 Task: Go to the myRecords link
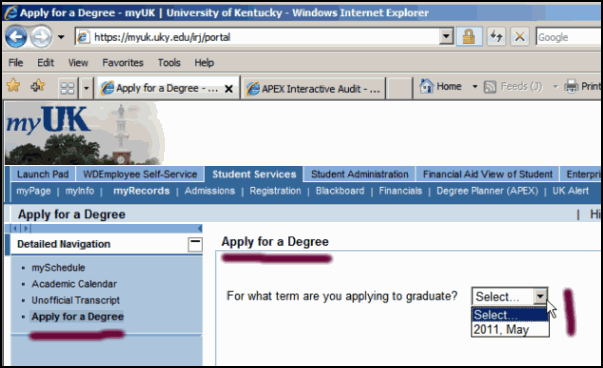141,191
